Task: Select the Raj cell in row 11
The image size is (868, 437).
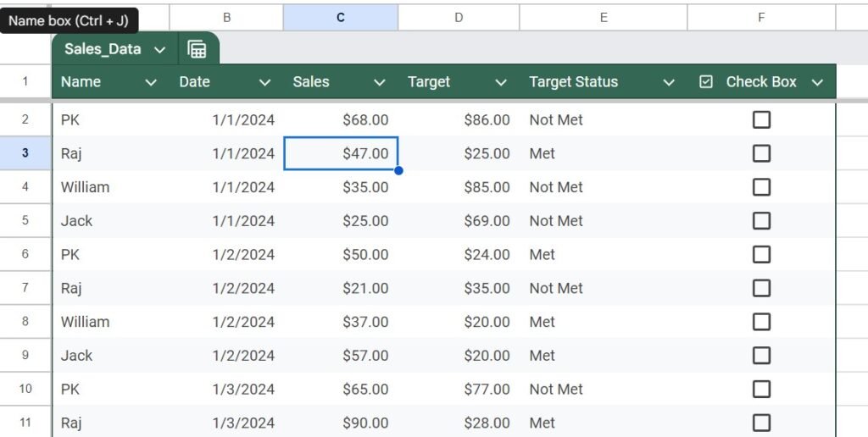Action: [x=112, y=423]
